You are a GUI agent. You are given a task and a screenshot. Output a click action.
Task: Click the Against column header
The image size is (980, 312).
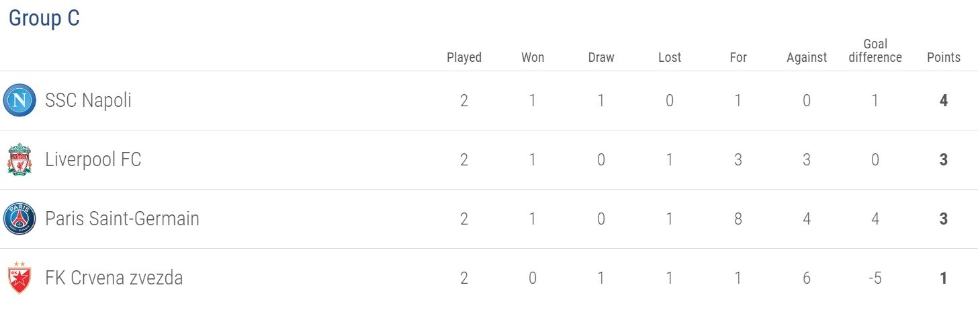(x=807, y=57)
